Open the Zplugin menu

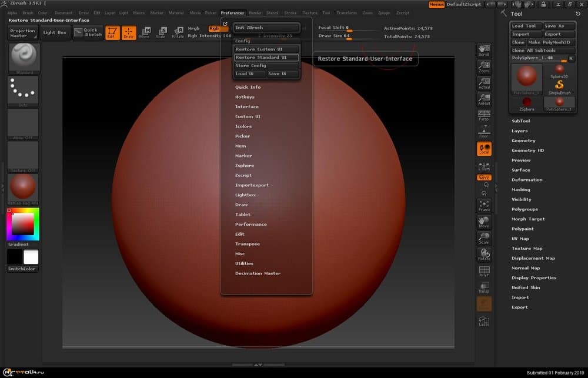tap(384, 13)
